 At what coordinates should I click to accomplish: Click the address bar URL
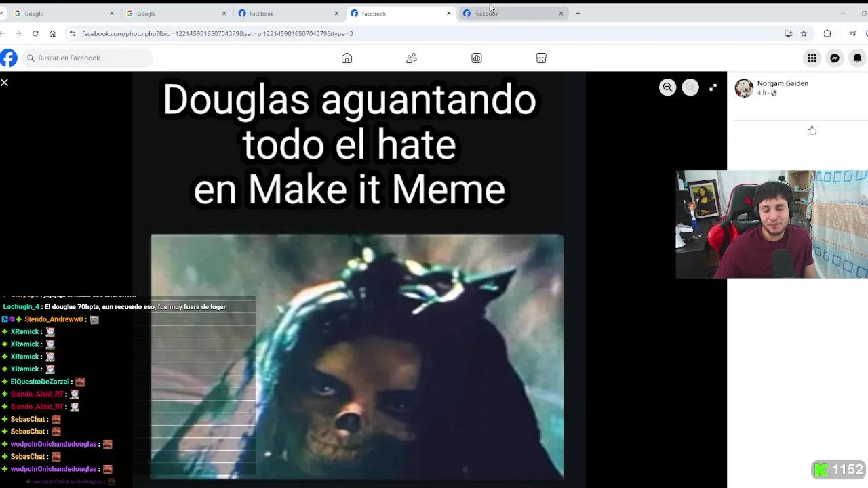pyautogui.click(x=217, y=33)
